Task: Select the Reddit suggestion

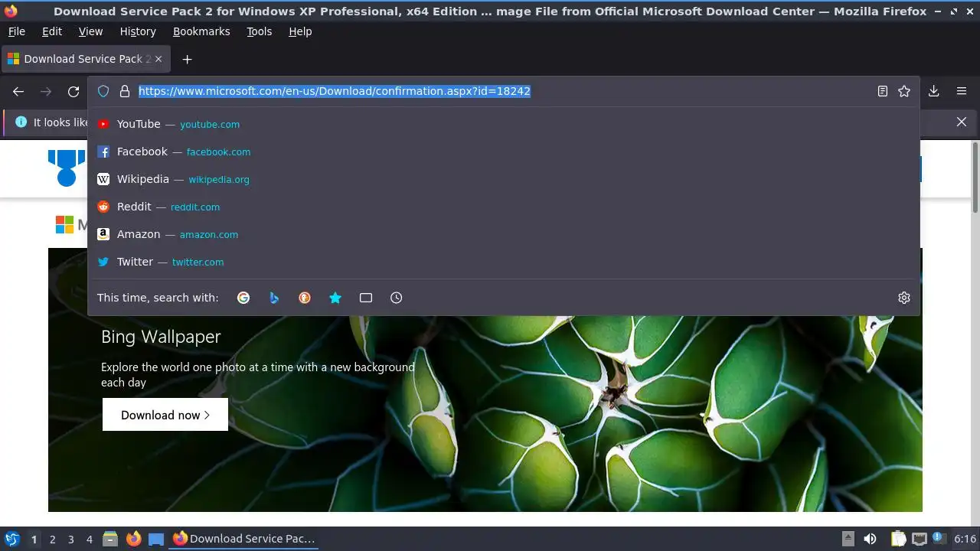Action: click(x=504, y=207)
